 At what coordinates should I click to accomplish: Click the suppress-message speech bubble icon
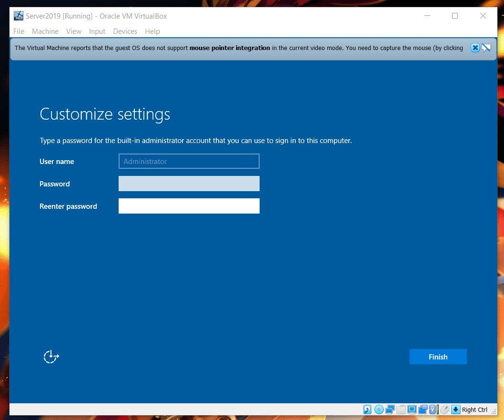[486, 48]
